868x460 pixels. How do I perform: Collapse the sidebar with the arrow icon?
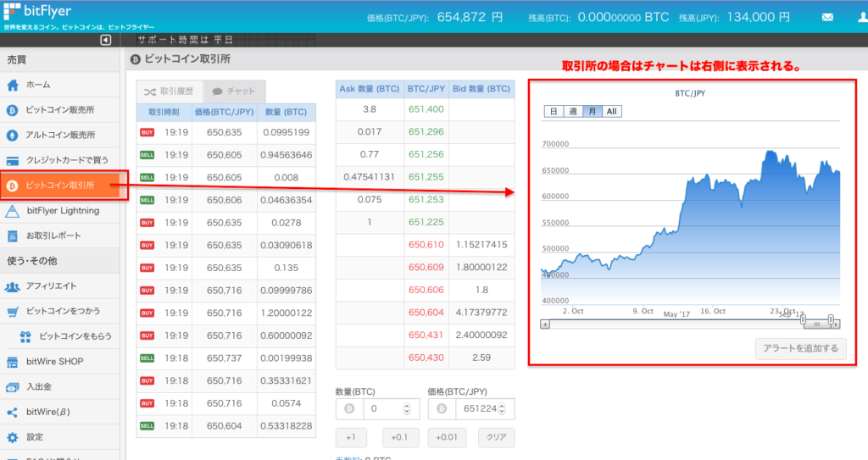[105, 40]
